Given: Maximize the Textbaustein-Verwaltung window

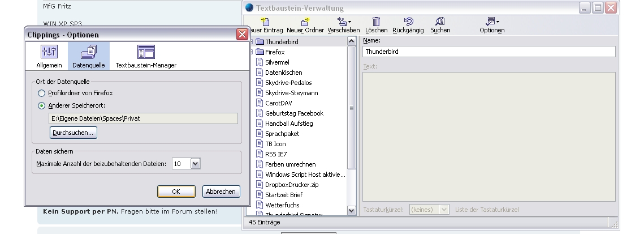Looking at the screenshot, I should pyautogui.click(x=598, y=7).
